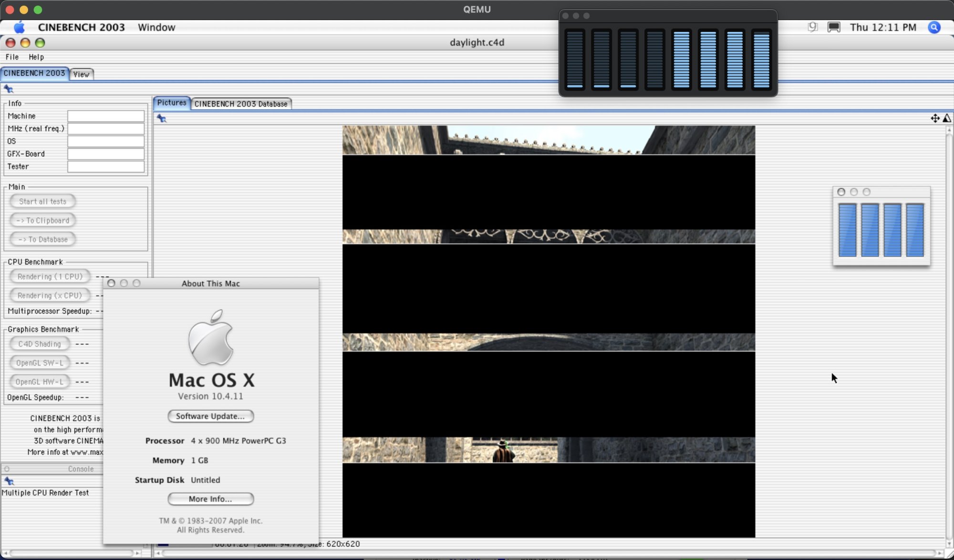The width and height of the screenshot is (954, 560).
Task: Click the Displays status icon in the menu bar
Action: [x=833, y=27]
